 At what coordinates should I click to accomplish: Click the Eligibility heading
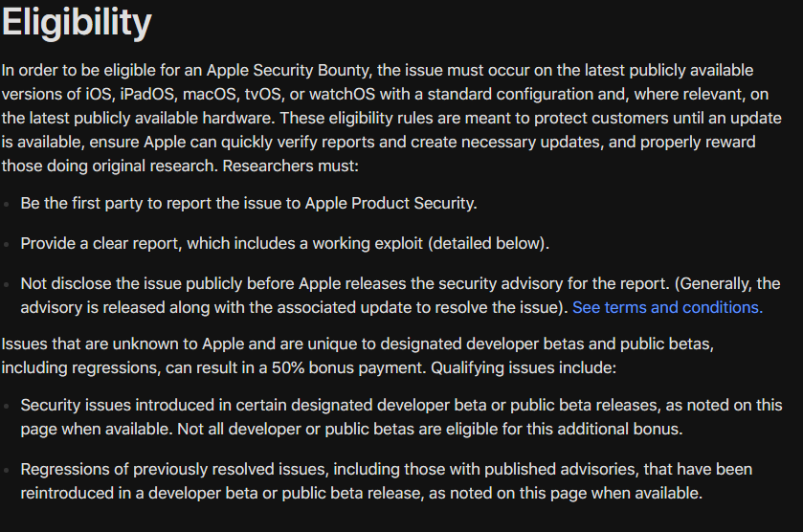(77, 22)
